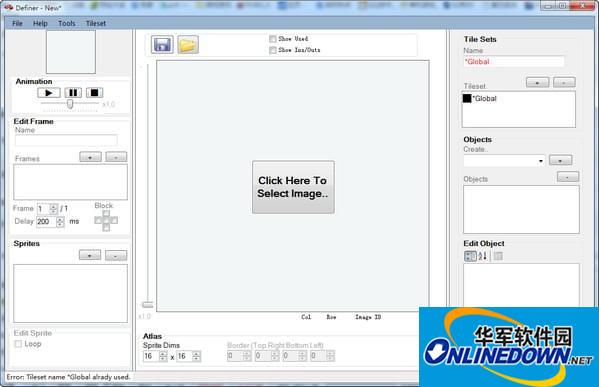Click the Definer app icon in title bar
Screen dimensions: 599x387
[x=8, y=7]
